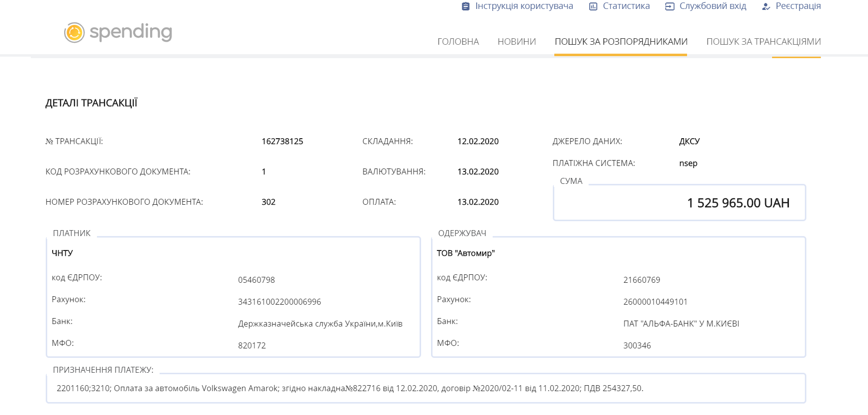Screen dimensions: 868x415
Task: Click the payment purpose description text
Action: click(x=350, y=388)
